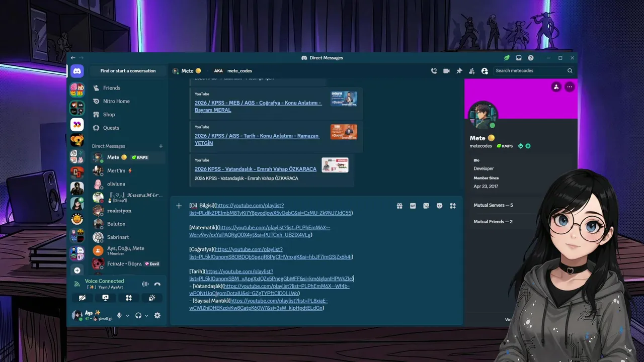644x362 pixels.
Task: Click the Search metecodes field
Action: click(534, 71)
